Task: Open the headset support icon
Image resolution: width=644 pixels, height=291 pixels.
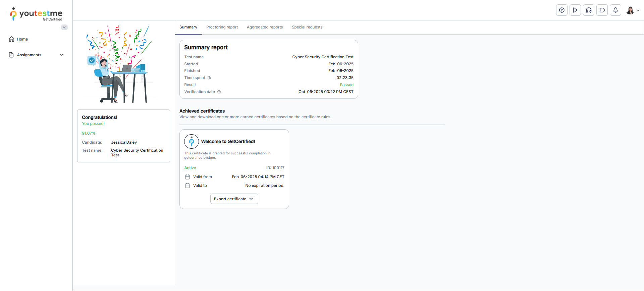Action: pos(589,10)
